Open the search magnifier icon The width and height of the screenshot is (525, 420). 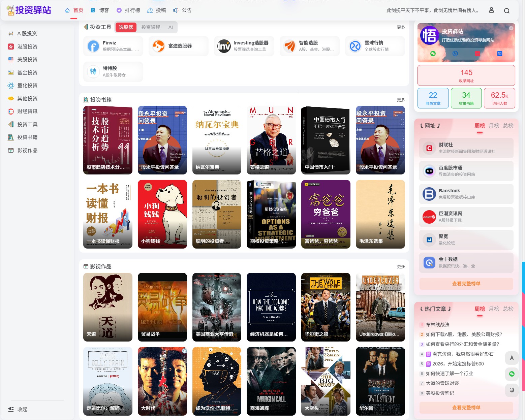pyautogui.click(x=506, y=10)
